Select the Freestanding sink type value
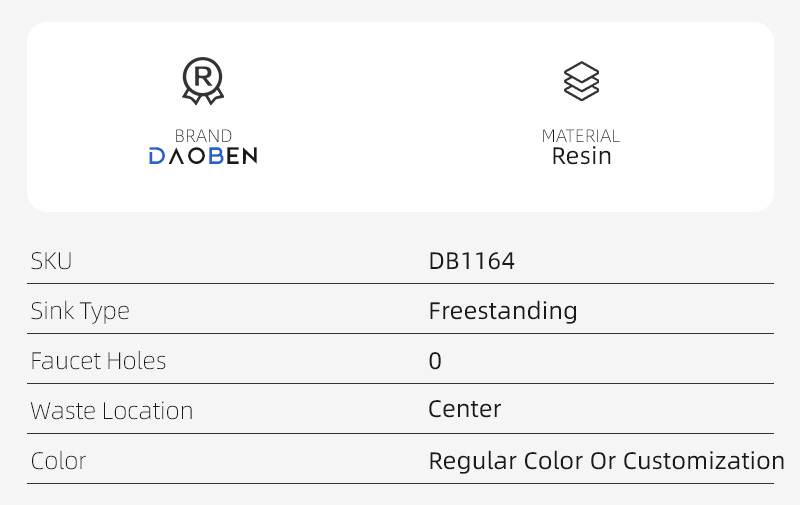Viewport: 800px width, 505px height. (x=503, y=311)
